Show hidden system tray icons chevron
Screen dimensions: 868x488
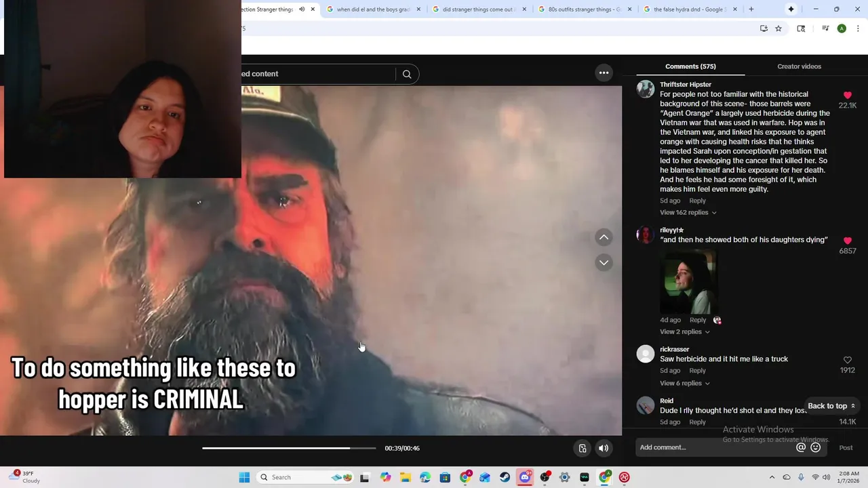(772, 477)
